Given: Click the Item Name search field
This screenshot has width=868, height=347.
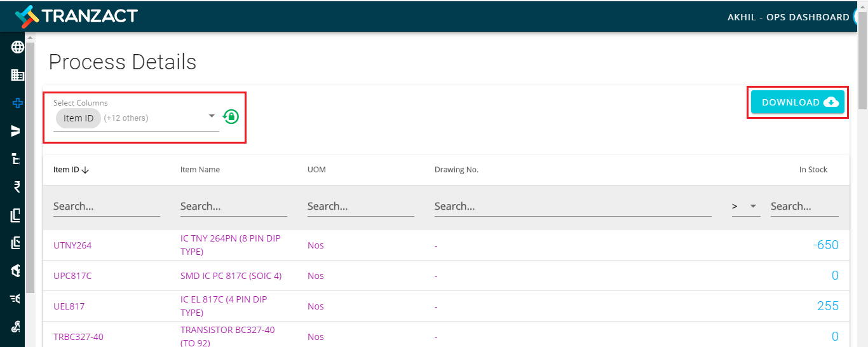Looking at the screenshot, I should (233, 207).
